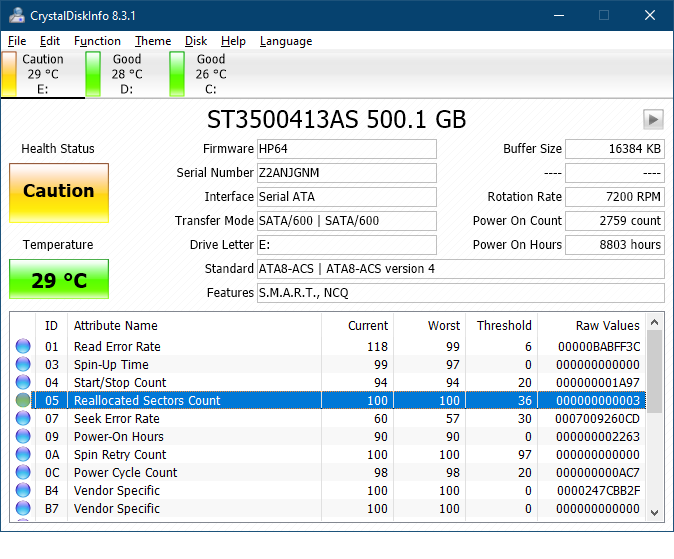
Task: Click the Serial Number field Z2ANJGNM
Action: click(x=347, y=173)
